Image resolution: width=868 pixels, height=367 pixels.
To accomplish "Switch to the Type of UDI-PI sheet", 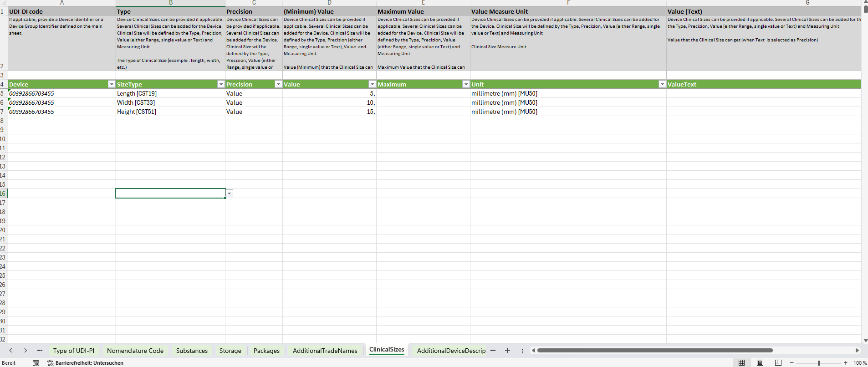I will point(74,351).
